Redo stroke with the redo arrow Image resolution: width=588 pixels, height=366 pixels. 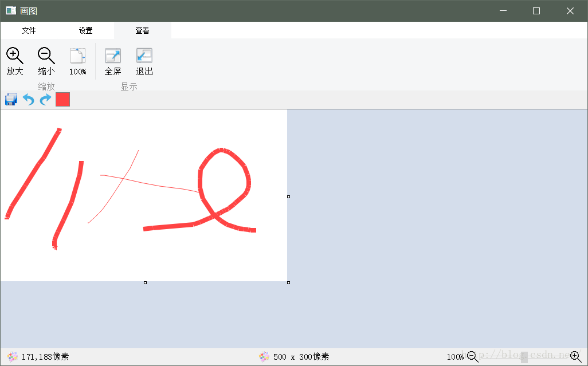click(x=45, y=100)
